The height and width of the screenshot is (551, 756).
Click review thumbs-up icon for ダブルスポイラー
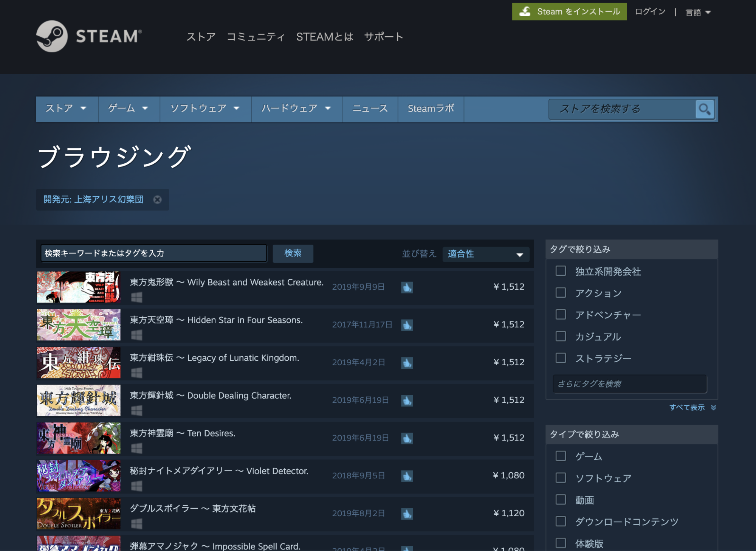click(x=407, y=514)
